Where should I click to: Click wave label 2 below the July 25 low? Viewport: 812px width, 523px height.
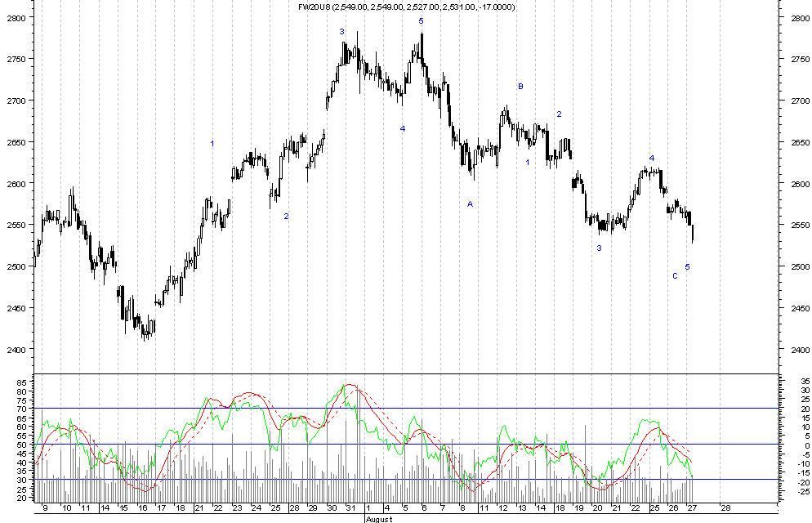click(x=286, y=216)
